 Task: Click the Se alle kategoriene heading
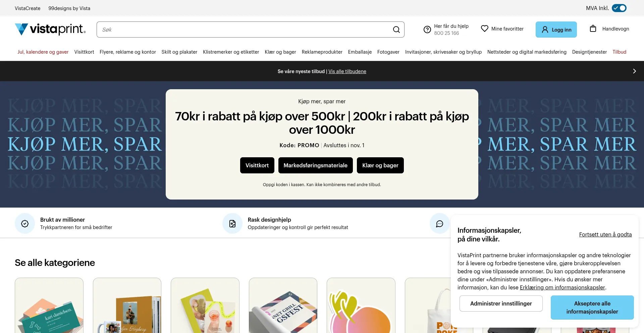pyautogui.click(x=55, y=263)
